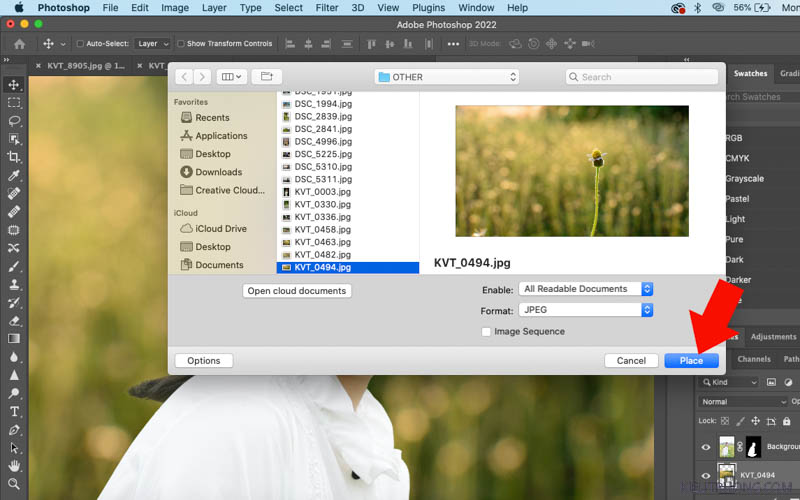Open the Apple menu
The width and height of the screenshot is (800, 500).
coord(19,8)
